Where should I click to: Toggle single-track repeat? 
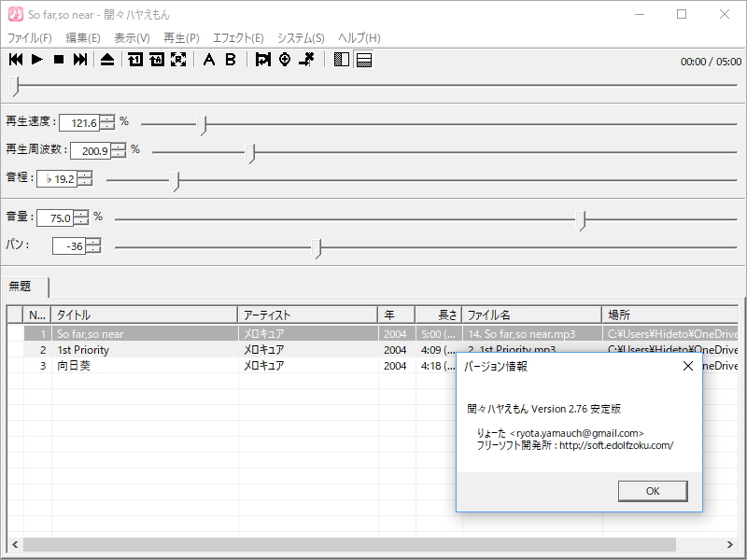(x=135, y=60)
